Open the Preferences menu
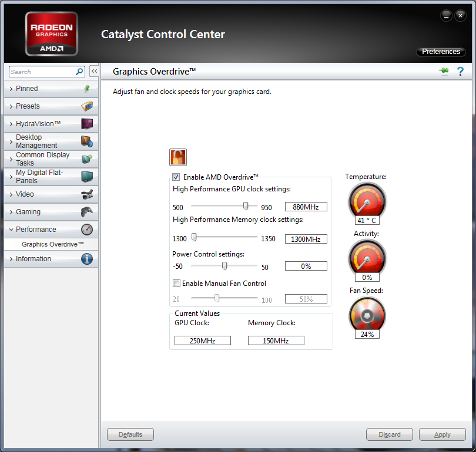Screen dimensions: 476x452 441,52
